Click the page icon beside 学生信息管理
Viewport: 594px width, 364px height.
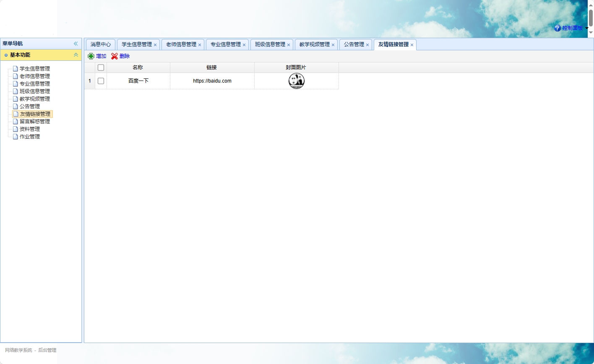[x=16, y=69]
